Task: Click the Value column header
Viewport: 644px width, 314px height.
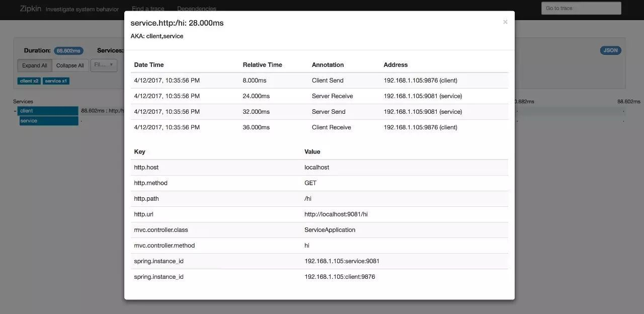Action: (312, 151)
